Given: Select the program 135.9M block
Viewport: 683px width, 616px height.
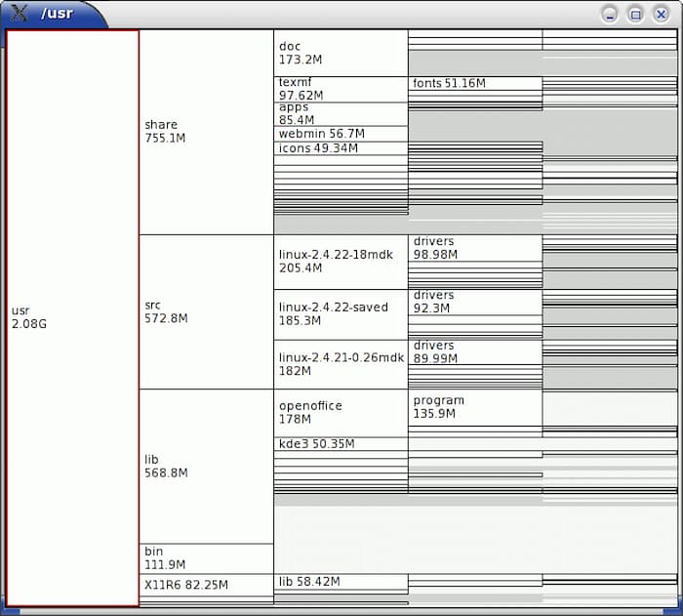Looking at the screenshot, I should (475, 407).
